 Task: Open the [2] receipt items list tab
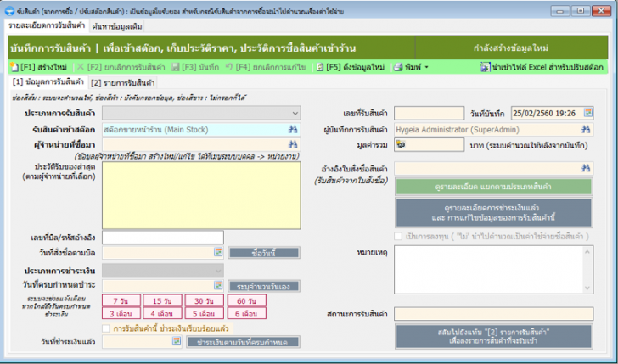click(122, 83)
